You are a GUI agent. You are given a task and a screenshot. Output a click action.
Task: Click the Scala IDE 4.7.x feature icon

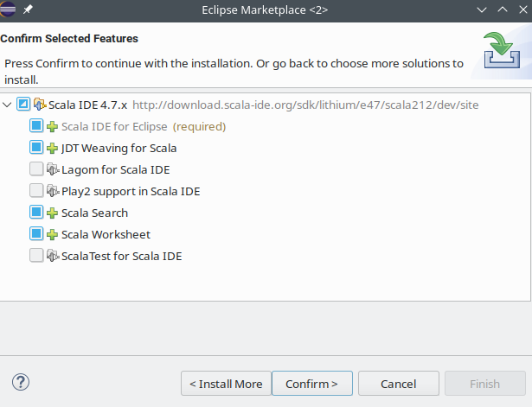[40, 105]
